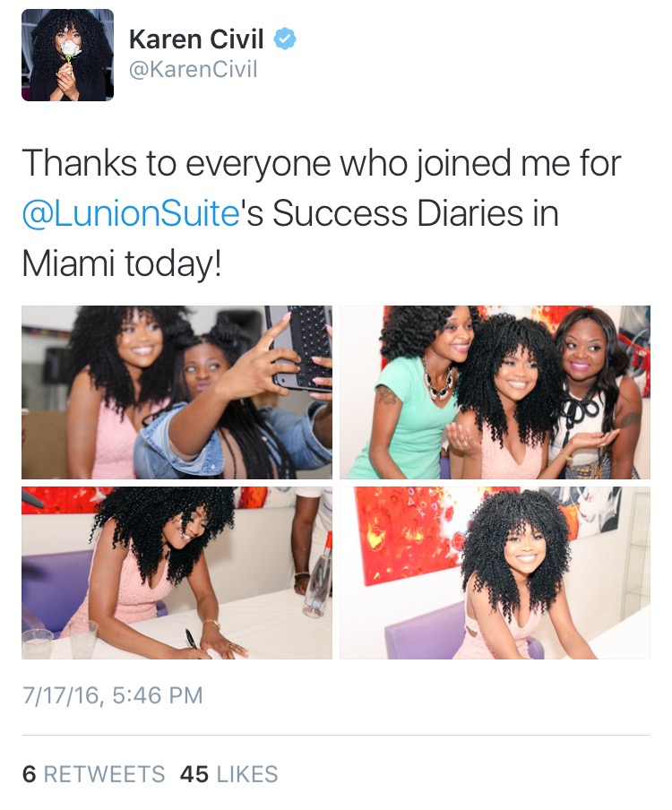Open the Karen Civil display name
Image resolution: width=672 pixels, height=810 pixels.
click(x=196, y=39)
